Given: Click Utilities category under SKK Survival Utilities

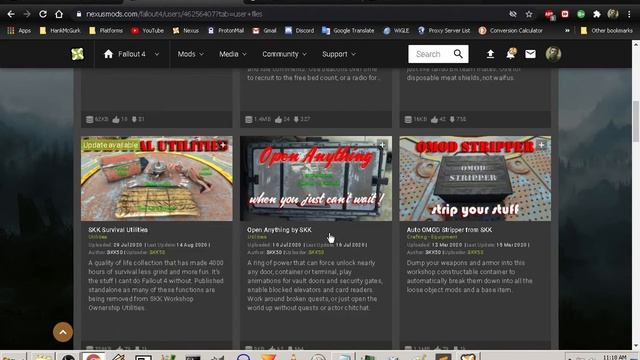Looking at the screenshot, I should [98, 237].
